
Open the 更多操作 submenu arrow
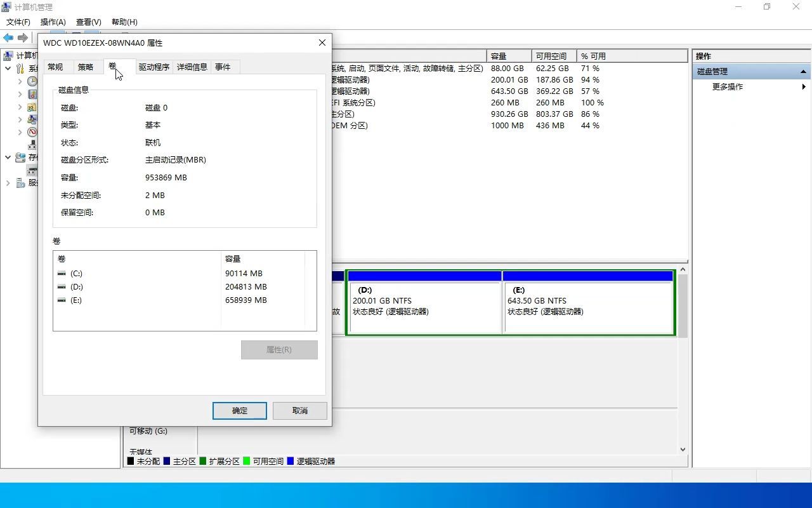[x=804, y=87]
